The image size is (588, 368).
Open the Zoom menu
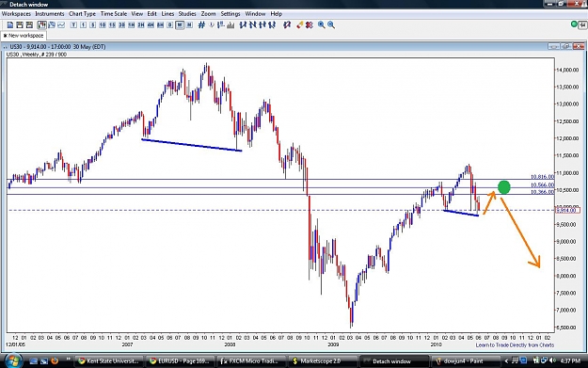click(x=208, y=13)
